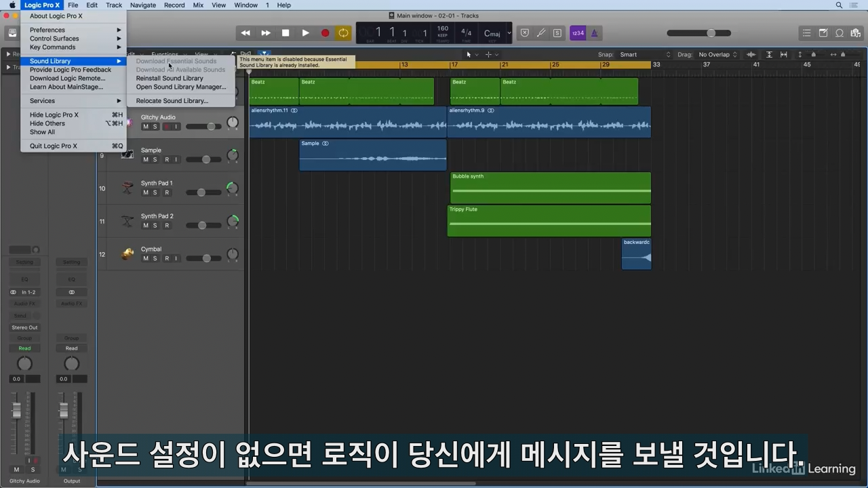
Task: Click the Synth Pad 1 keyboard icon
Action: pyautogui.click(x=127, y=188)
